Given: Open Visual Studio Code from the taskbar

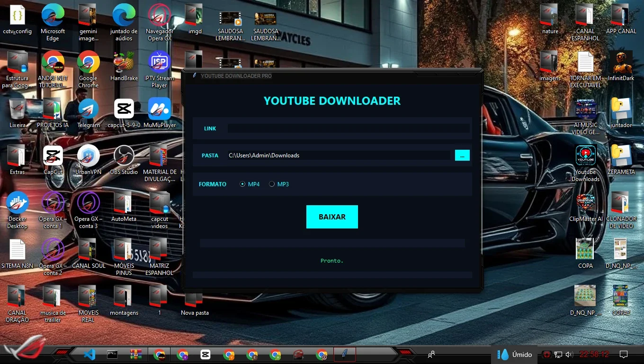Looking at the screenshot, I should click(x=89, y=354).
